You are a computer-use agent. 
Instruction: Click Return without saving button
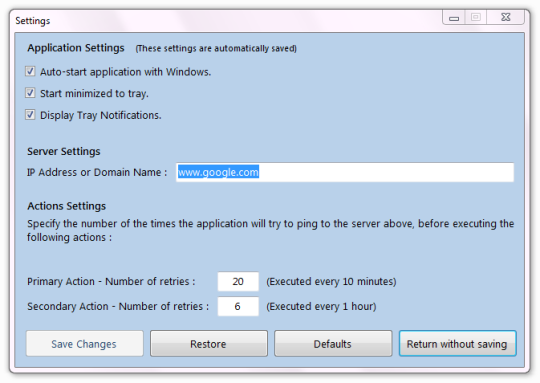[457, 344]
